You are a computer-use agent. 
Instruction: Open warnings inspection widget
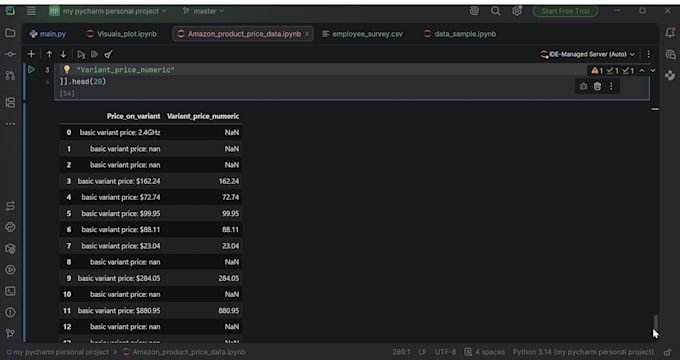tap(612, 71)
